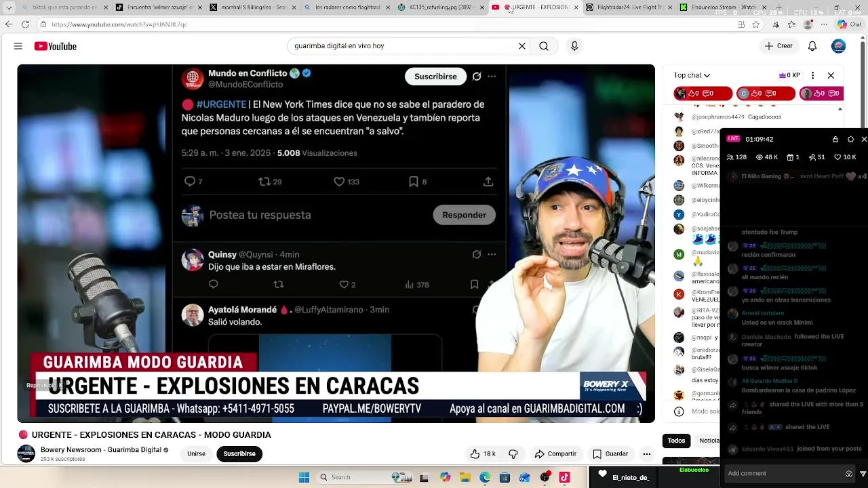Click the 51 new followers counter
The image size is (868, 488).
(817, 157)
